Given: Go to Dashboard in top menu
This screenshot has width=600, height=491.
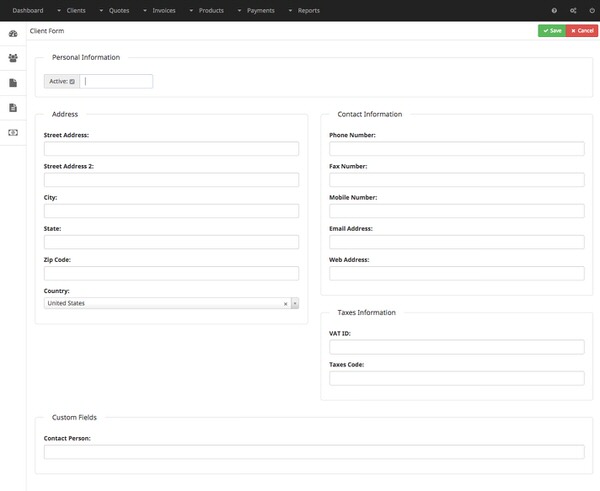Looking at the screenshot, I should pos(28,11).
